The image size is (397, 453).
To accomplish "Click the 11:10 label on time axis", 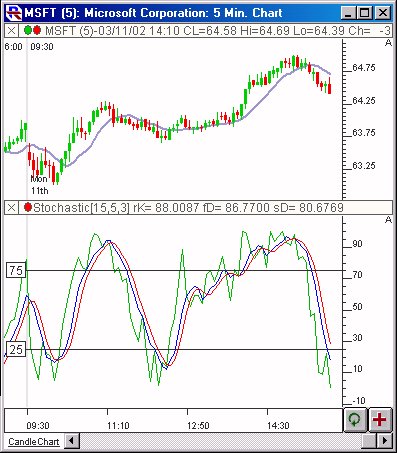I will click(x=118, y=426).
